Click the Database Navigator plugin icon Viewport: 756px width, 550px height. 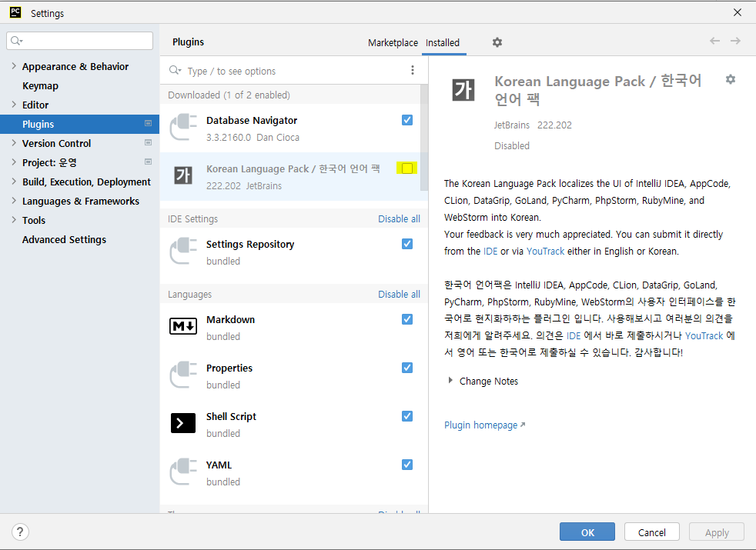(x=183, y=128)
